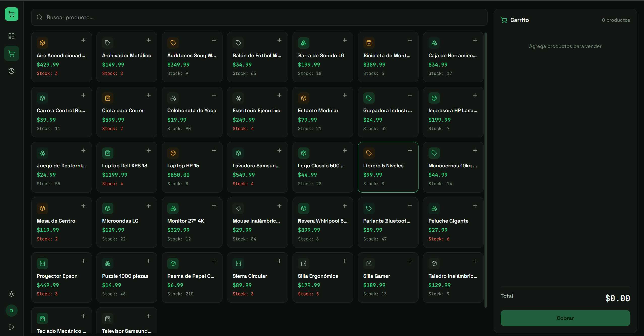The height and width of the screenshot is (336, 644).
Task: Click the cart Total $0.00 amount
Action: click(x=618, y=298)
